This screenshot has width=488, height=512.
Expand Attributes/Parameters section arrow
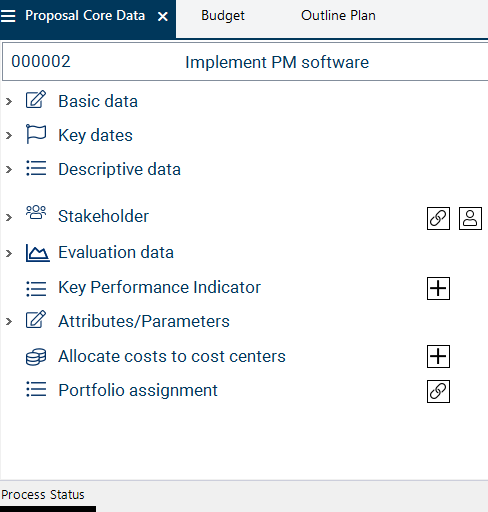point(9,321)
